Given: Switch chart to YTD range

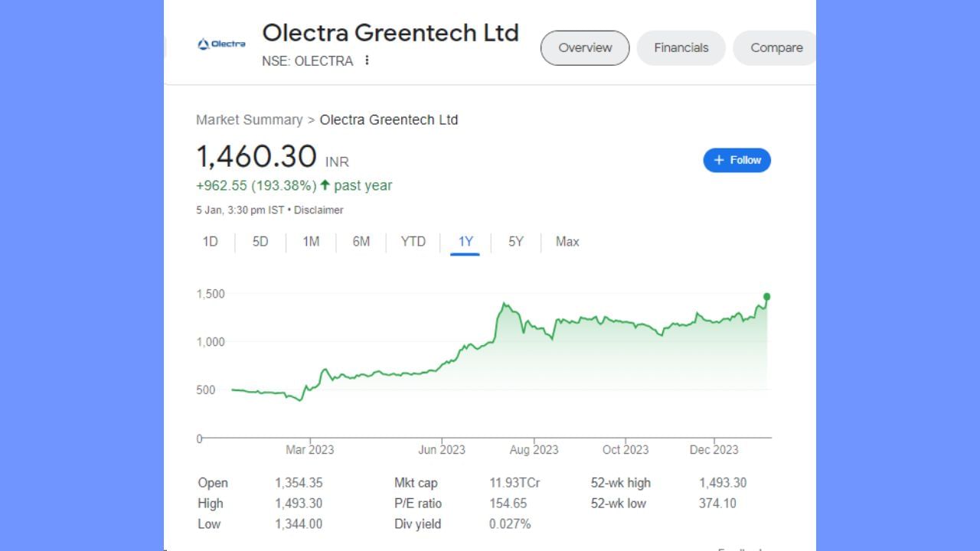Looking at the screenshot, I should [413, 242].
